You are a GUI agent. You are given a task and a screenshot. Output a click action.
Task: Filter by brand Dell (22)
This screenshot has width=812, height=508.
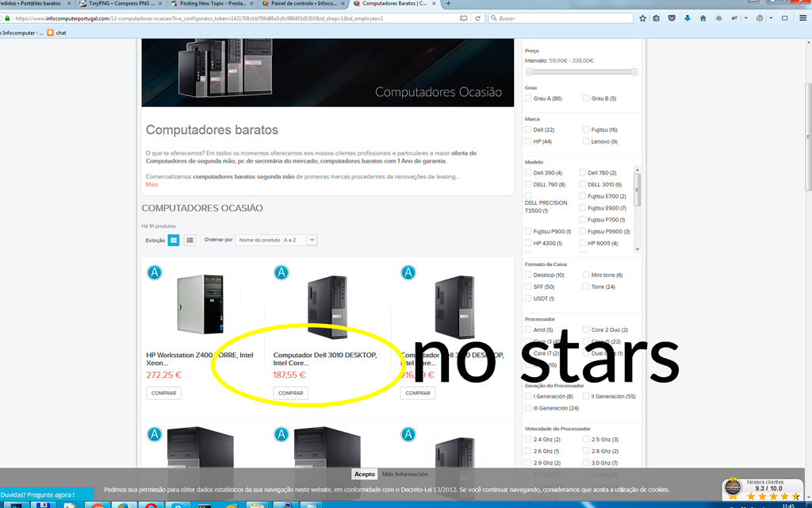(528, 129)
